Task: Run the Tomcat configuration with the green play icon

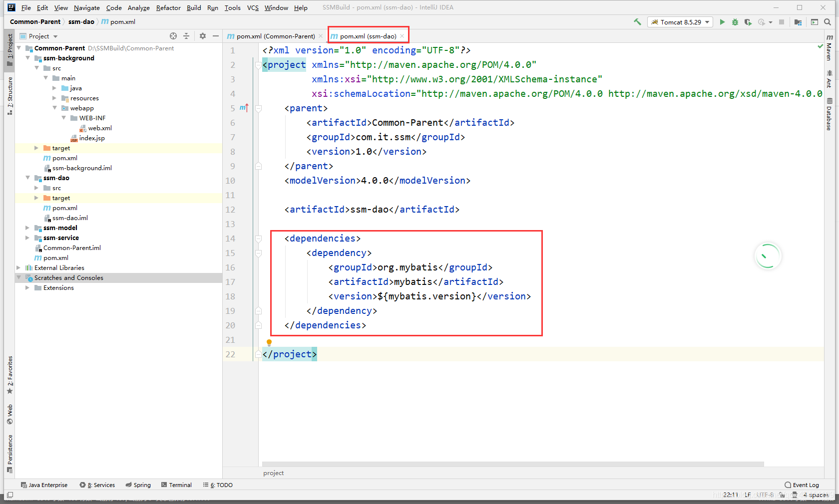Action: pyautogui.click(x=722, y=22)
